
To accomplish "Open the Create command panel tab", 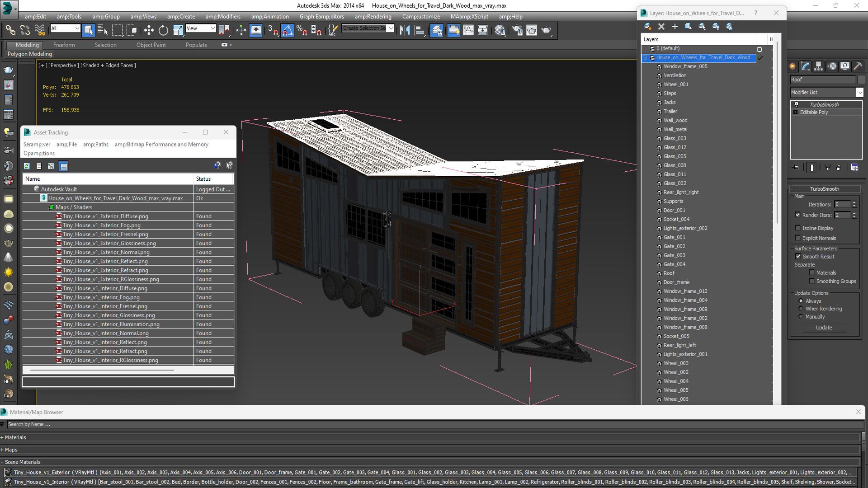I will (x=793, y=66).
